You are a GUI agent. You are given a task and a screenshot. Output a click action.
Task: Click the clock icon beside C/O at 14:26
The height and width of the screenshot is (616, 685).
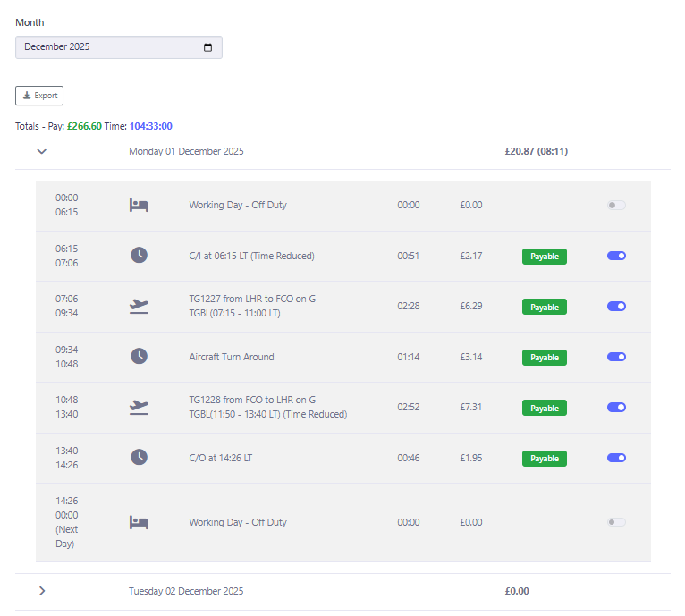pyautogui.click(x=139, y=458)
